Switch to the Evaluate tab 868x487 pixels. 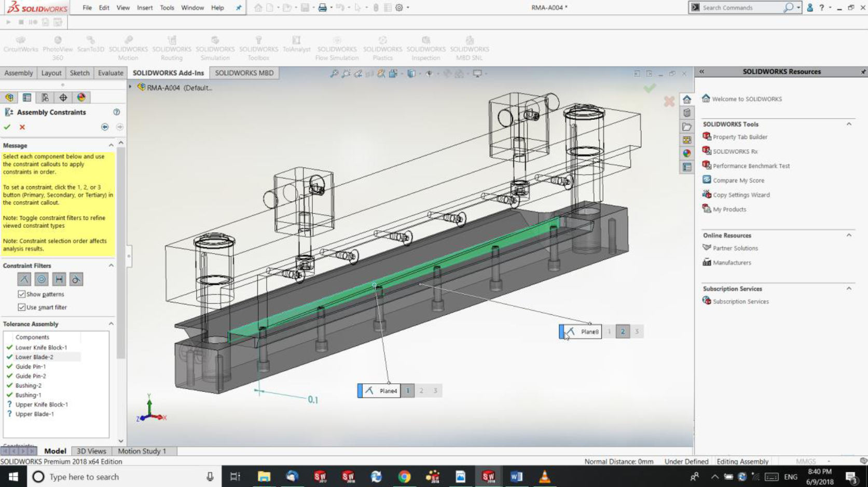(109, 73)
